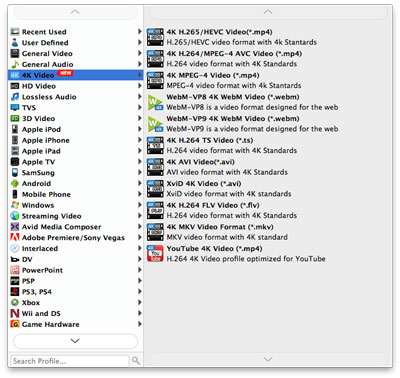This screenshot has height=378, width=400.
Task: Click the Xbox sphere icon
Action: [x=15, y=303]
